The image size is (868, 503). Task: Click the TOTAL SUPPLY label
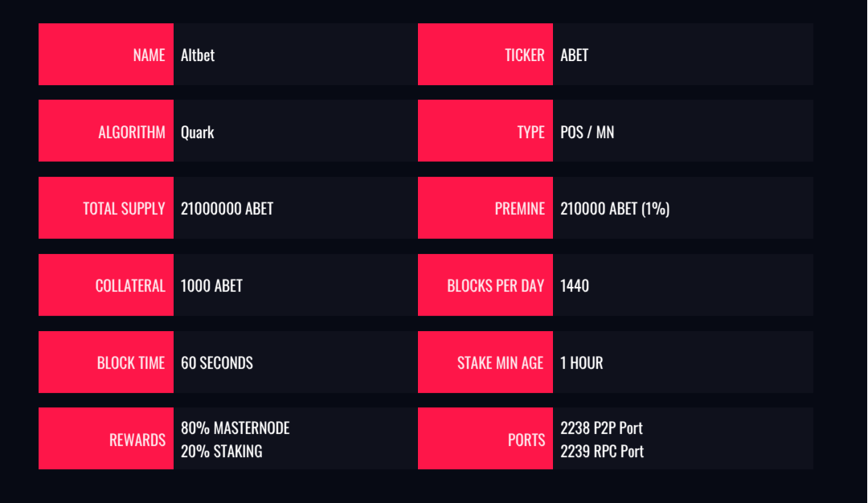tap(124, 209)
